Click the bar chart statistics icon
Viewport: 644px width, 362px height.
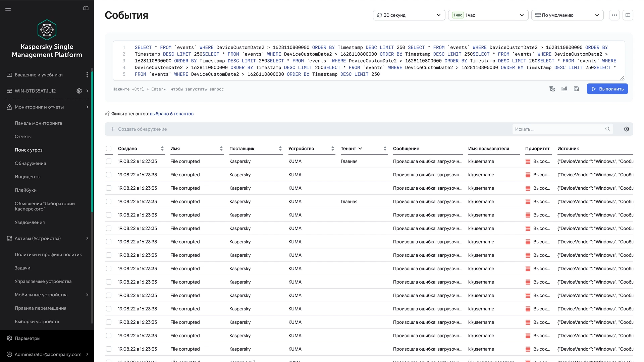click(x=564, y=89)
